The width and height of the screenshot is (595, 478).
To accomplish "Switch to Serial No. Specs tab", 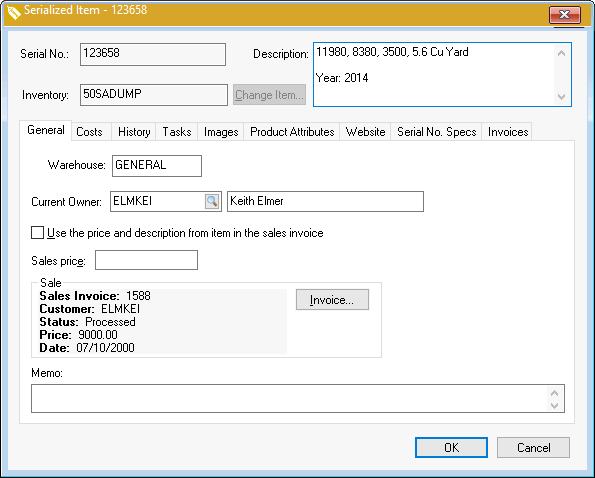I will pyautogui.click(x=436, y=132).
